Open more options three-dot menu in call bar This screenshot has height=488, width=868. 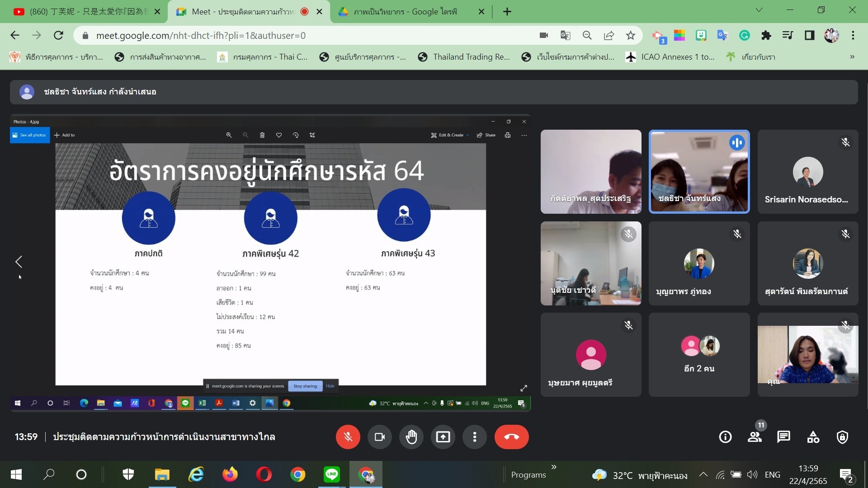[x=474, y=437]
